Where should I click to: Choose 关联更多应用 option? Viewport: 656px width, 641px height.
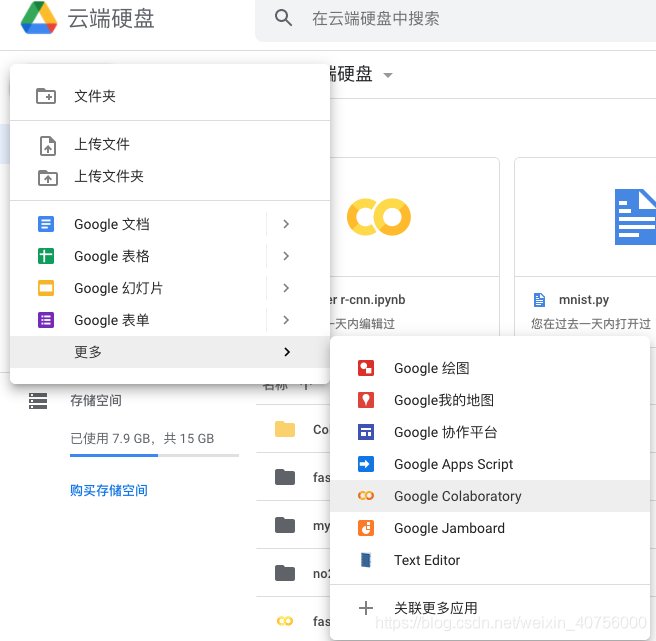(x=490, y=608)
